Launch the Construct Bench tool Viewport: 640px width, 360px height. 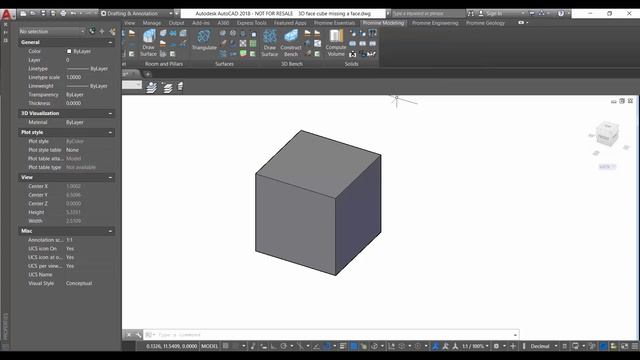pos(291,42)
